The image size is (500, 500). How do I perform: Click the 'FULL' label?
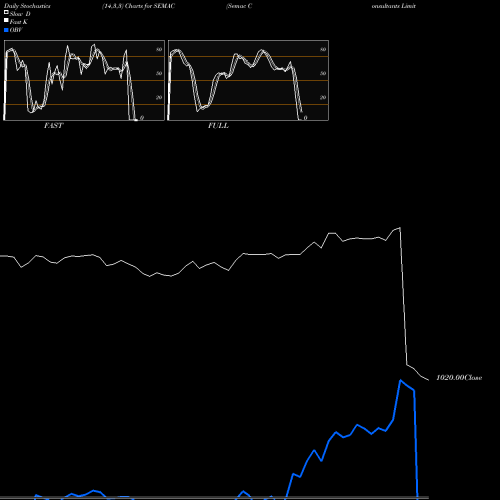(218, 126)
